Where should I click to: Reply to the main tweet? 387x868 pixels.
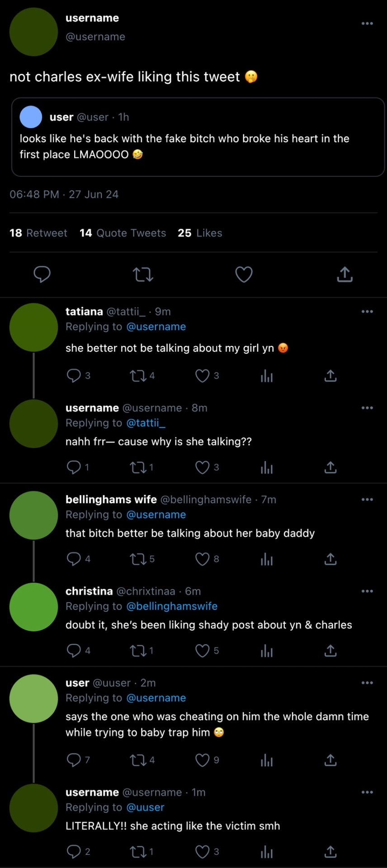coord(42,274)
